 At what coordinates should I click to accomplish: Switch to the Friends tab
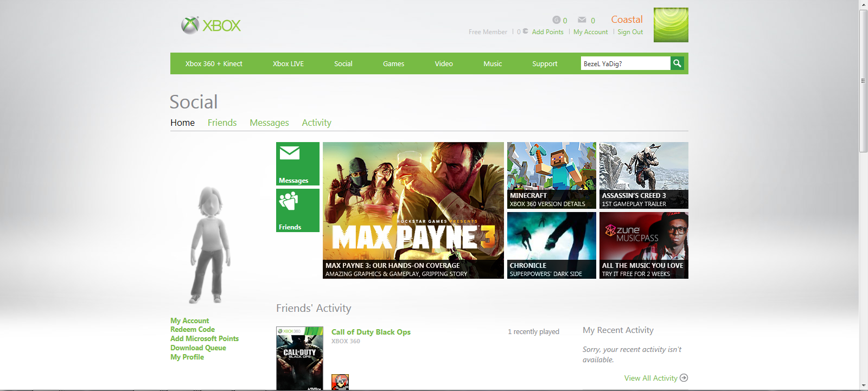(222, 123)
